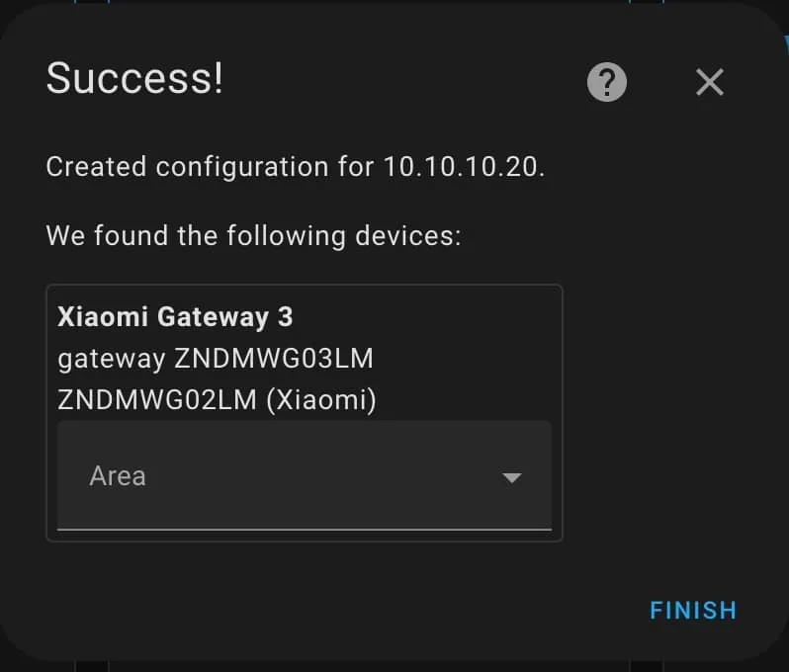Viewport: 789px width, 672px height.
Task: Click the ZNDMWG02LM model text
Action: 158,401
